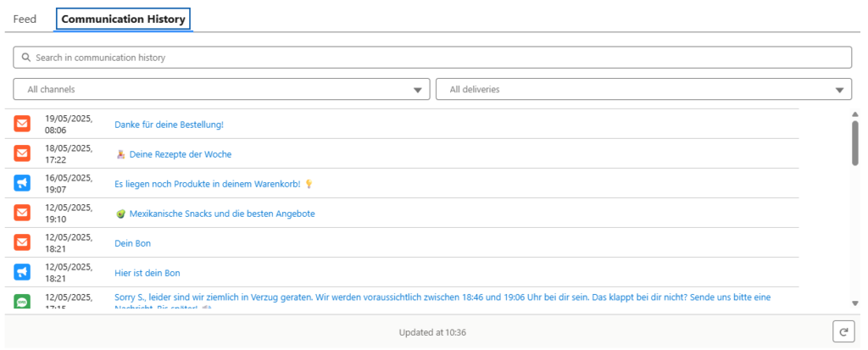This screenshot has height=350, width=868.
Task: Switch to the Feed tab
Action: 25,19
